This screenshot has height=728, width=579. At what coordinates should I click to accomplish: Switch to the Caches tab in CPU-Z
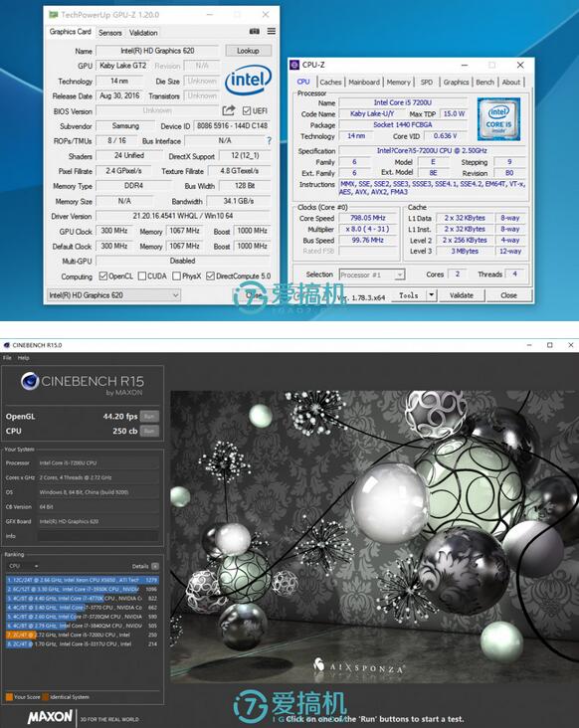330,82
